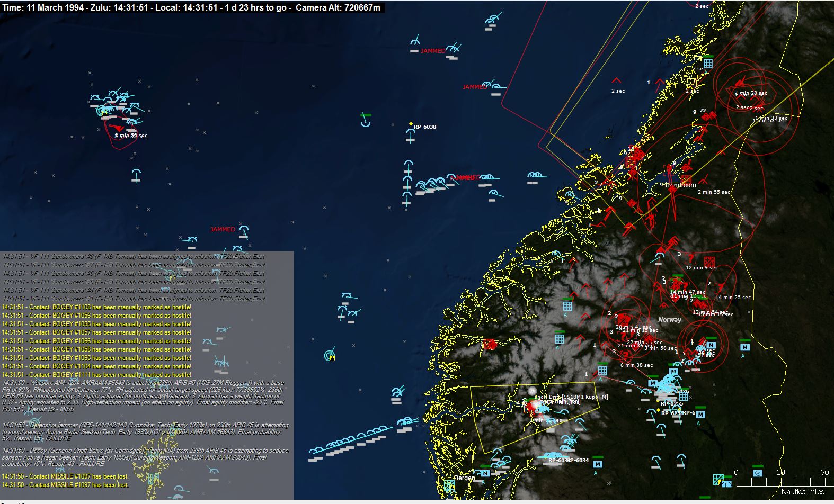Click log entry 'BOGEY #1066 marked as hostile'
Viewport: 834px width, 504px height.
click(96, 341)
